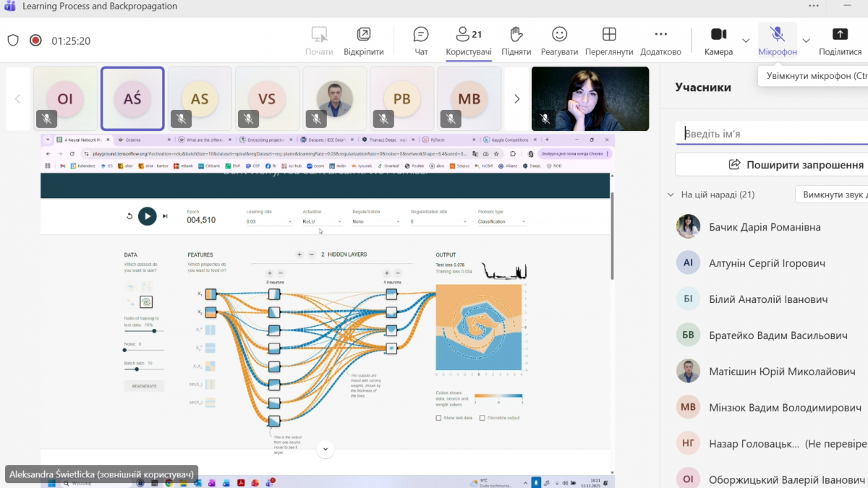868x488 pixels.
Task: Expand the microphone options dropdown arrow
Action: tap(807, 40)
